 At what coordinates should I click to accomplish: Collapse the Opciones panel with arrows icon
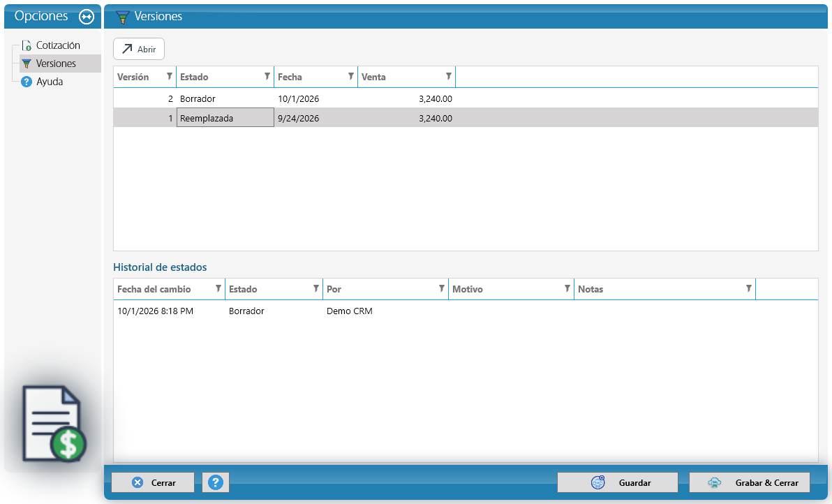(86, 17)
